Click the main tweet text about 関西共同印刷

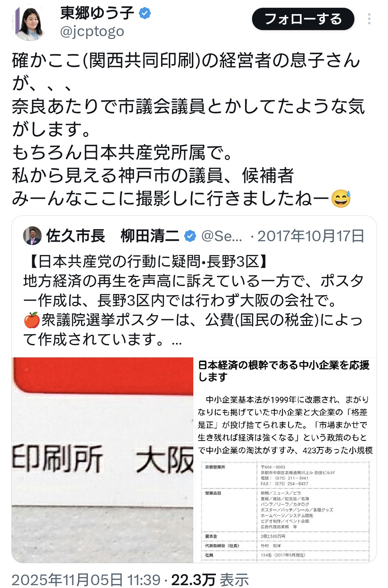pyautogui.click(x=188, y=129)
